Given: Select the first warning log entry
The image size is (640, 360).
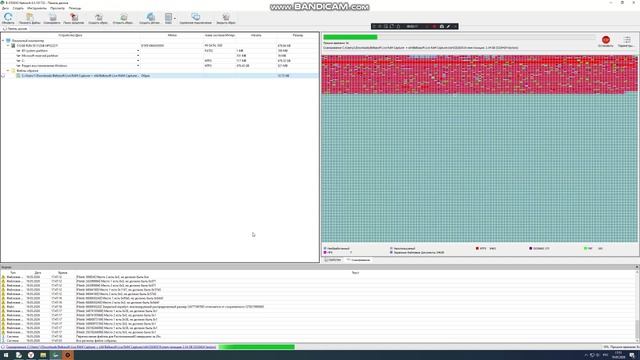Looking at the screenshot, I should 318,277.
